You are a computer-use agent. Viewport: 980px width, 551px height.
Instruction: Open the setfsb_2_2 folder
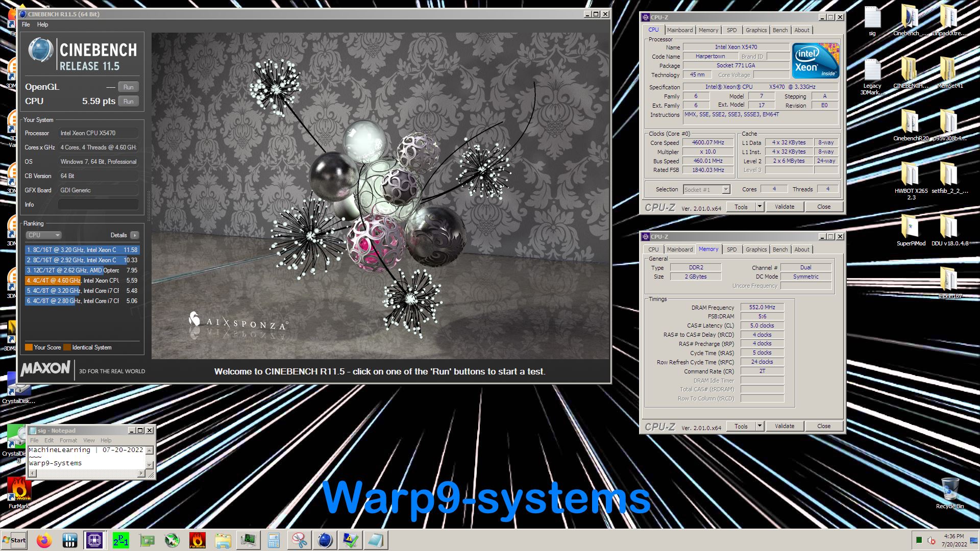[949, 178]
